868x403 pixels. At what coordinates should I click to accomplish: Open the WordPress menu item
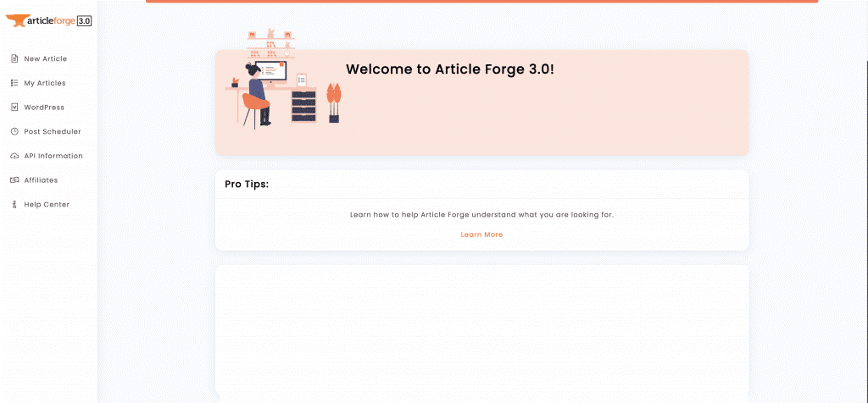(44, 108)
